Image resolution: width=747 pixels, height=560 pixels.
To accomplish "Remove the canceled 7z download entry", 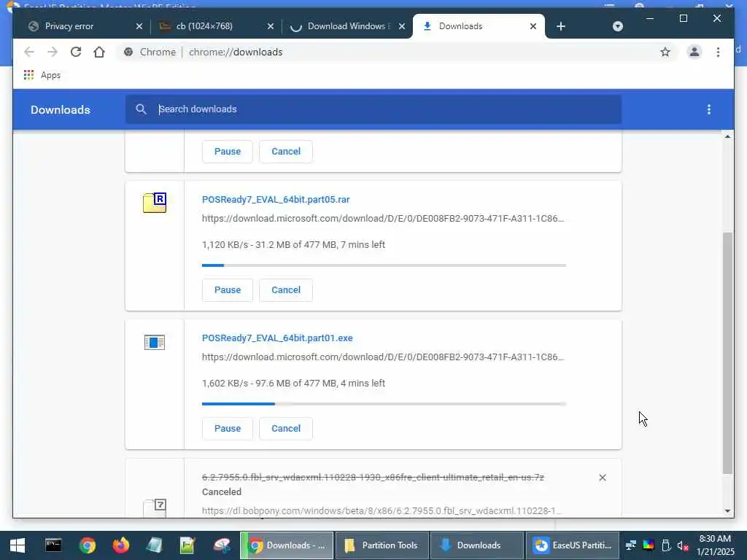I will (602, 478).
